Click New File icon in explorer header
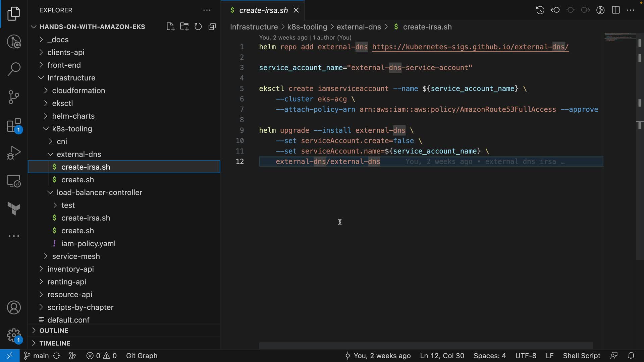The image size is (644, 362). coord(170,27)
